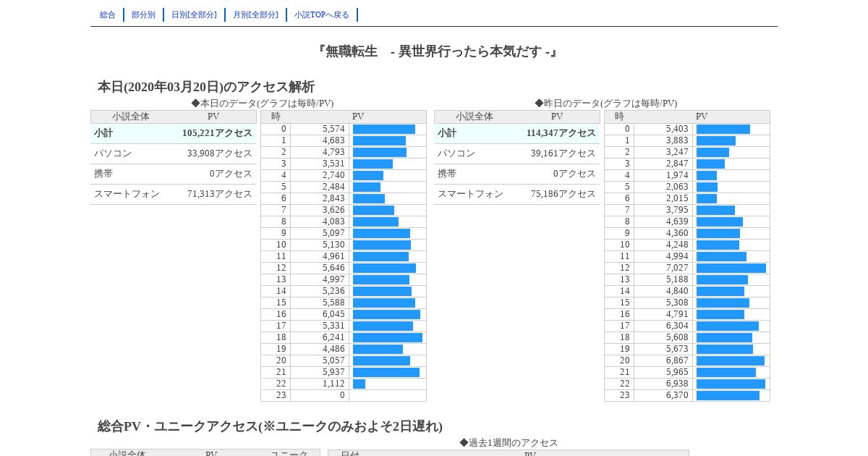868x456 pixels.
Task: Click yesterday's hour 8 PV 4,639
Action: (677, 221)
